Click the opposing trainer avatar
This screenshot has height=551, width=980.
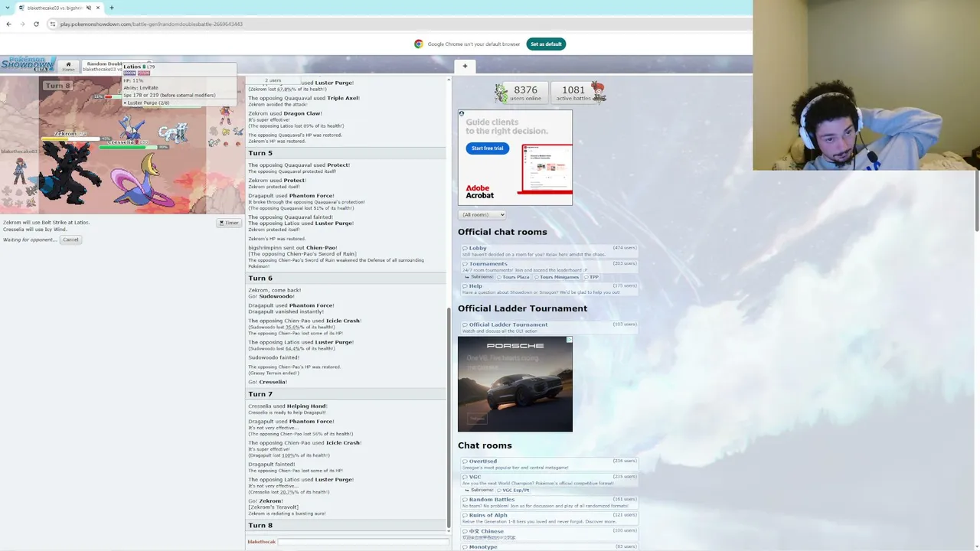point(226,116)
